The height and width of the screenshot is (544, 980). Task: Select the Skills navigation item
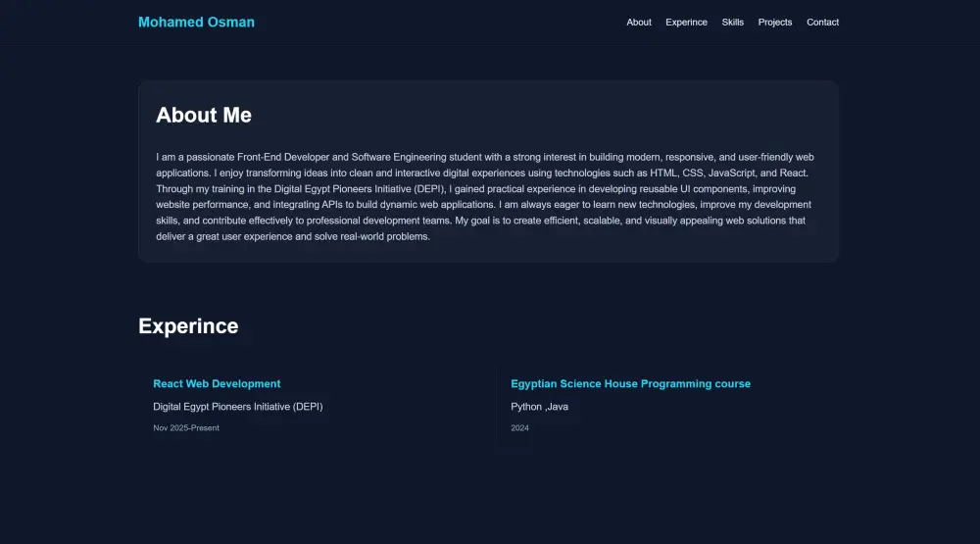click(x=733, y=23)
